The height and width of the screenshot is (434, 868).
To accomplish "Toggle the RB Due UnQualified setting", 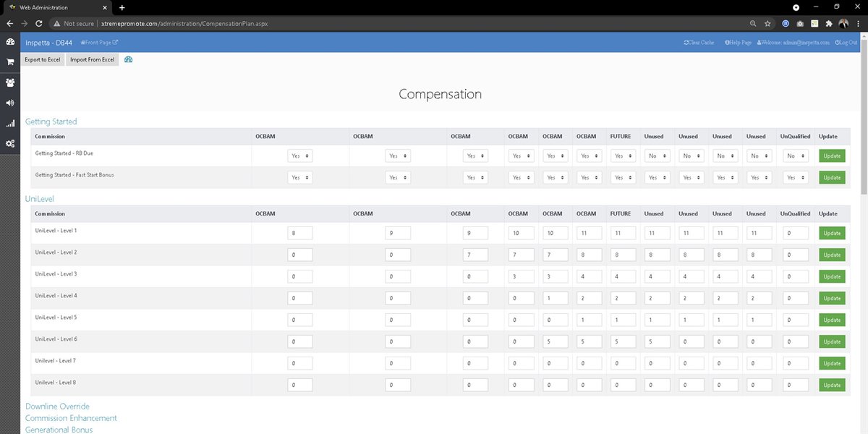I will click(x=793, y=156).
